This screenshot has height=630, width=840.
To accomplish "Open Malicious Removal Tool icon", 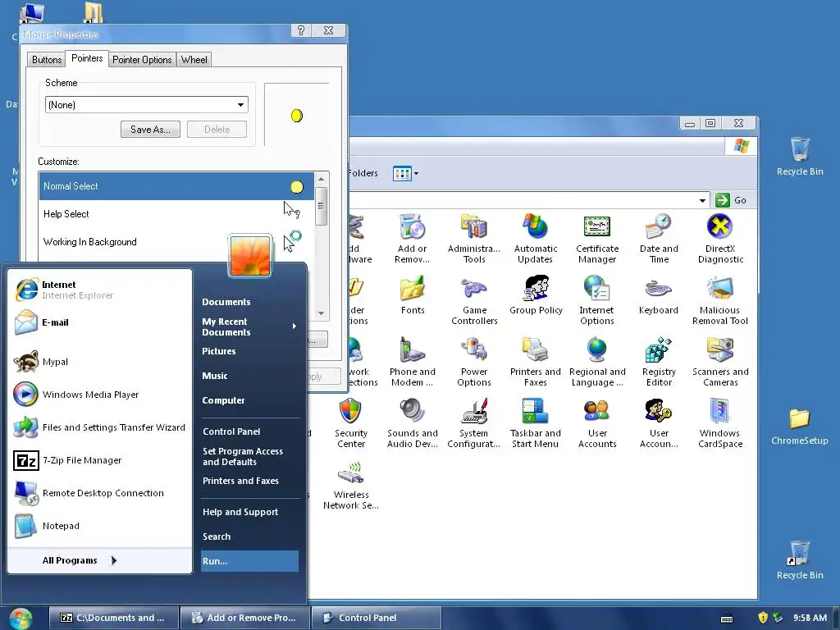I will pos(720,300).
